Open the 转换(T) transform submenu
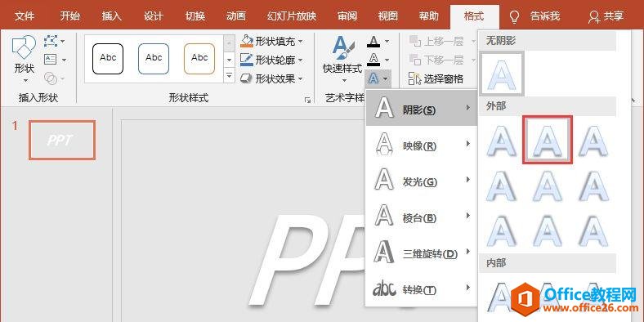644x322 pixels. (x=422, y=289)
